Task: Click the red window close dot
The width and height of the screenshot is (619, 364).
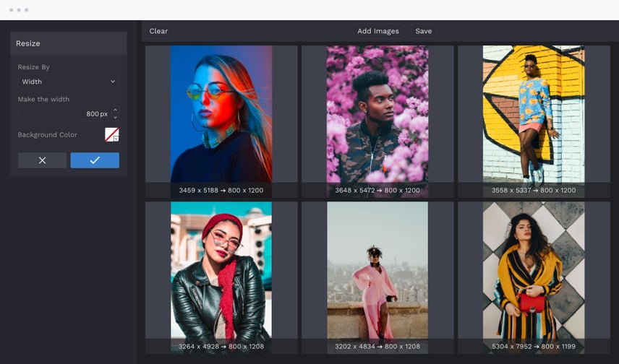Action: coord(12,10)
